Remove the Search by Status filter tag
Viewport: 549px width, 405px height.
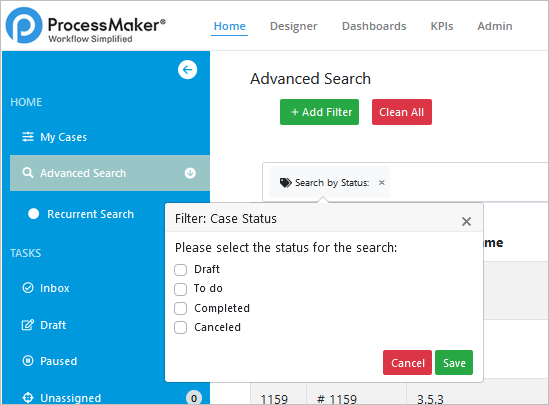pos(382,182)
